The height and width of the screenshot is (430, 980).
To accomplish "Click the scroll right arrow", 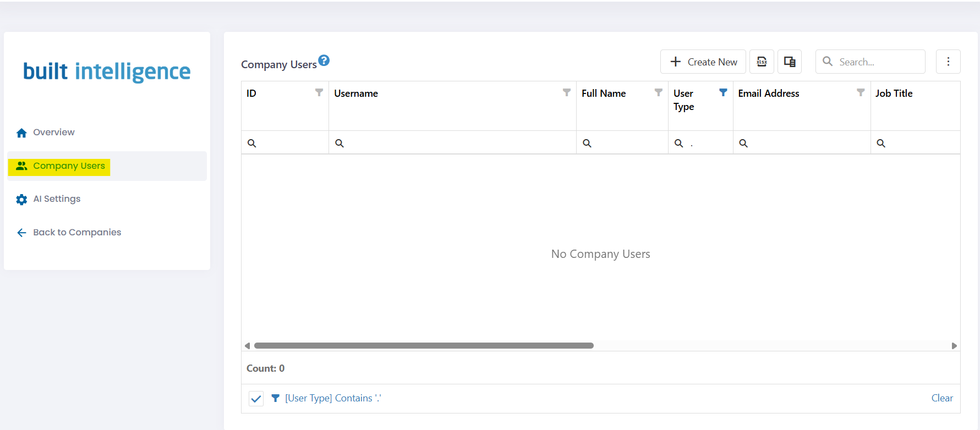I will tap(954, 346).
